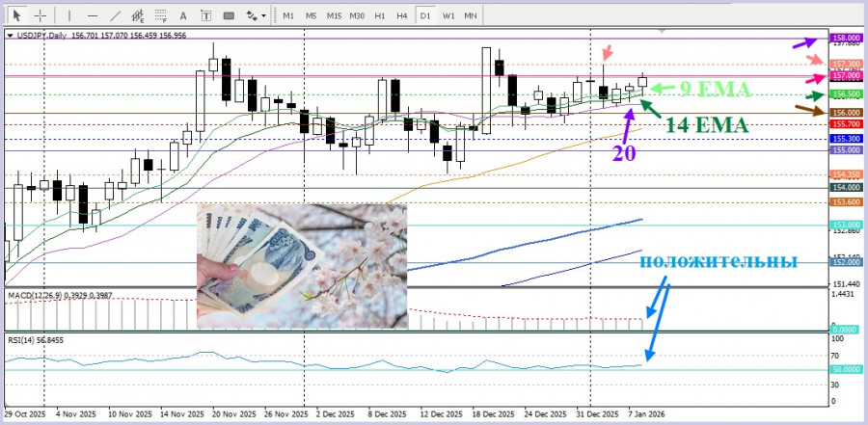
Task: Open the arrows tool dropdown arrow
Action: tap(263, 15)
